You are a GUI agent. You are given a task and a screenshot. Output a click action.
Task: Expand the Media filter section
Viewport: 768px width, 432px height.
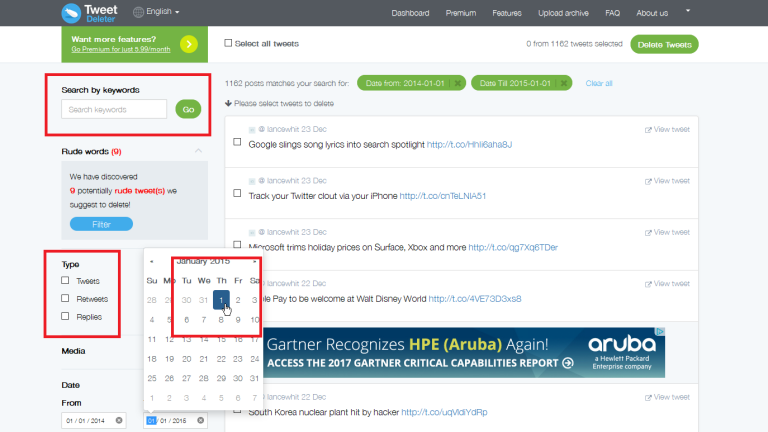73,351
